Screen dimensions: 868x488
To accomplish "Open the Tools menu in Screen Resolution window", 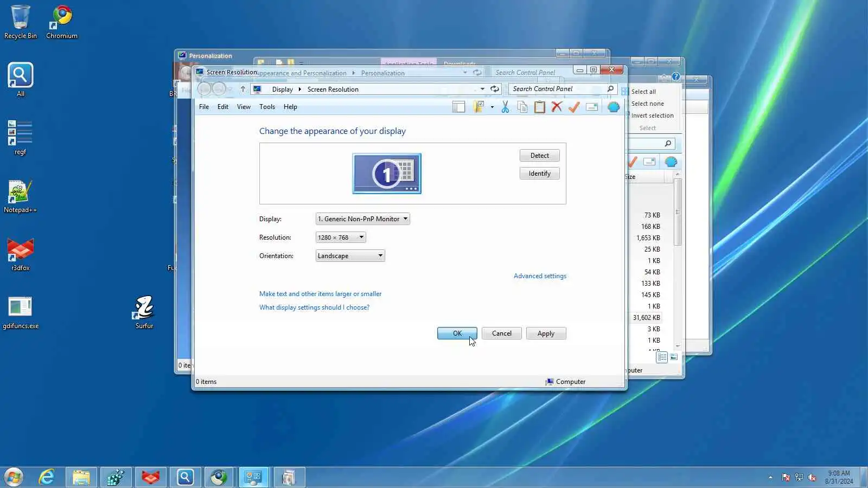I will click(x=267, y=107).
